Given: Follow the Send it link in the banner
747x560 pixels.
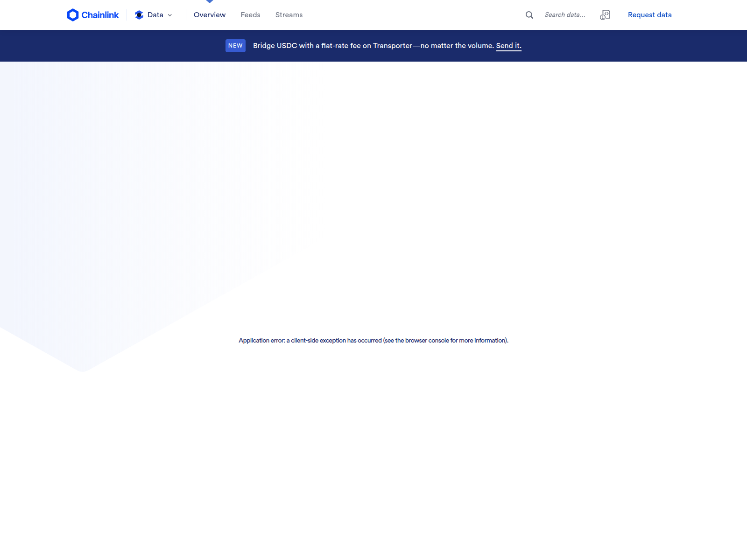Looking at the screenshot, I should (x=508, y=45).
